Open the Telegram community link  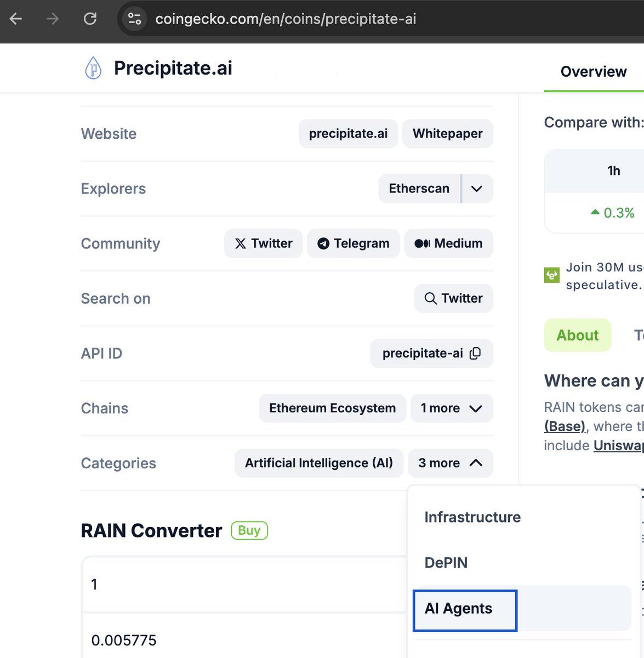click(354, 243)
